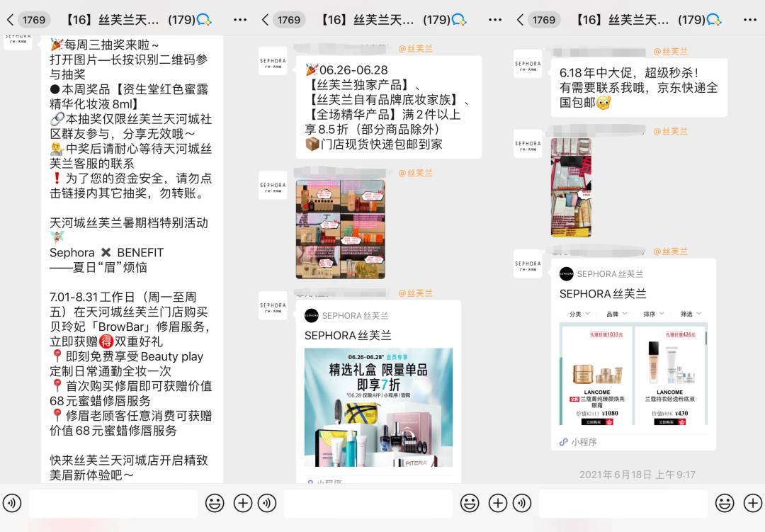765x532 pixels.
Task: Focus the message input field in left chat
Action: tap(113, 503)
